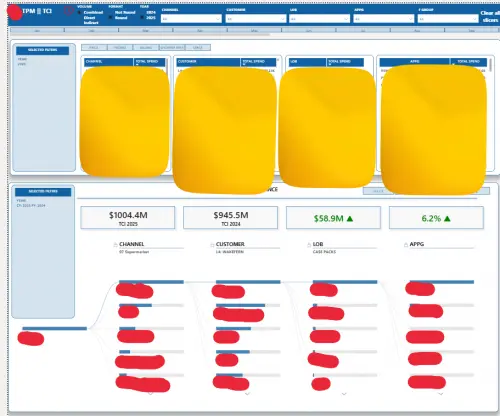Open the LOB slicer dropdown
500x416 pixels.
pos(319,19)
